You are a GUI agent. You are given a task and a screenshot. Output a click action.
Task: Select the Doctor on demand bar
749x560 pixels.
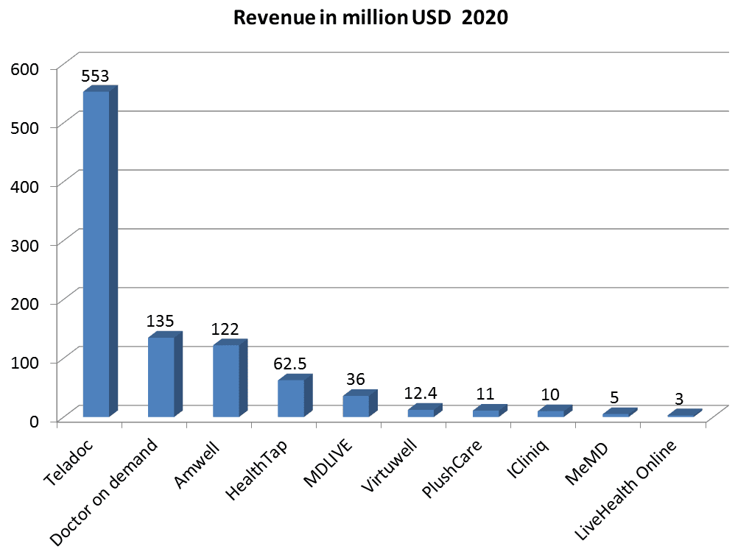click(x=165, y=375)
